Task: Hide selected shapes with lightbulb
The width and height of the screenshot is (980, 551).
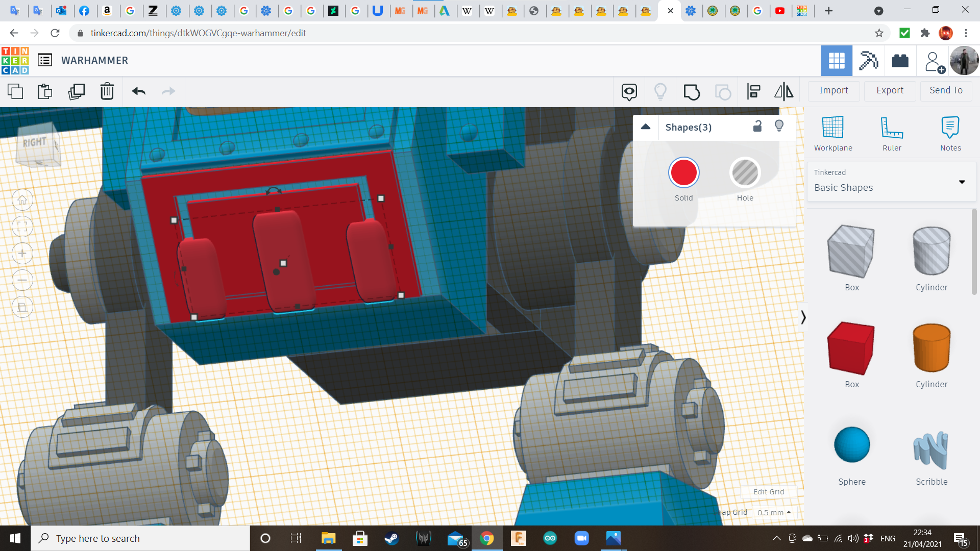Action: pyautogui.click(x=779, y=126)
